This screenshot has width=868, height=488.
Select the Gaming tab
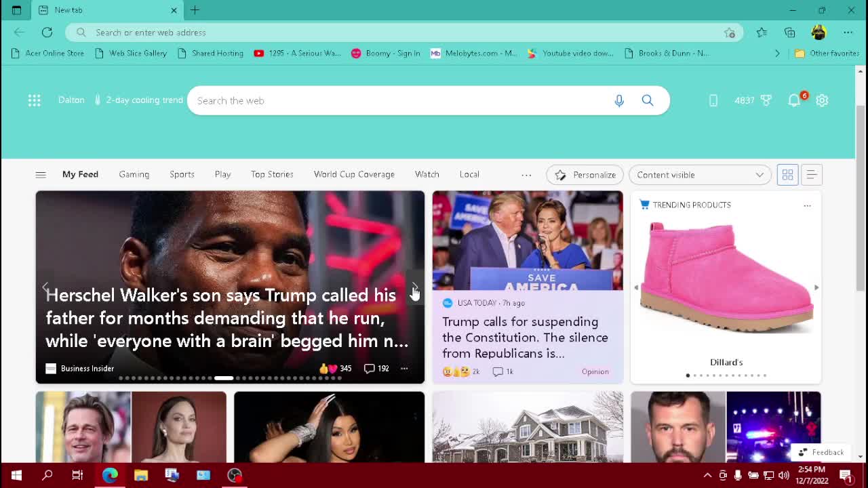134,174
